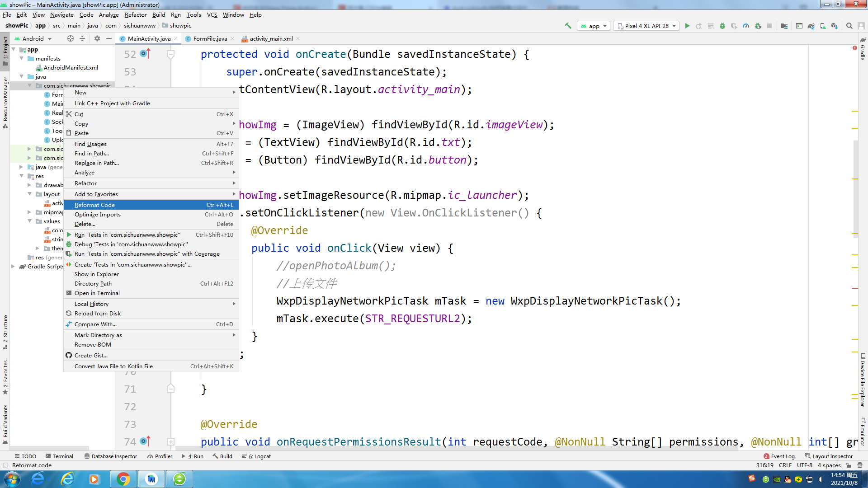The width and height of the screenshot is (868, 488).
Task: Click the Search Everywhere magnifier icon
Action: (x=849, y=26)
